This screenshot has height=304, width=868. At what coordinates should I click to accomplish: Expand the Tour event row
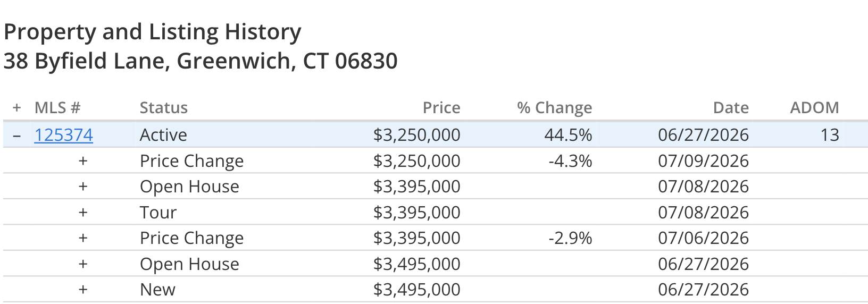(x=83, y=213)
